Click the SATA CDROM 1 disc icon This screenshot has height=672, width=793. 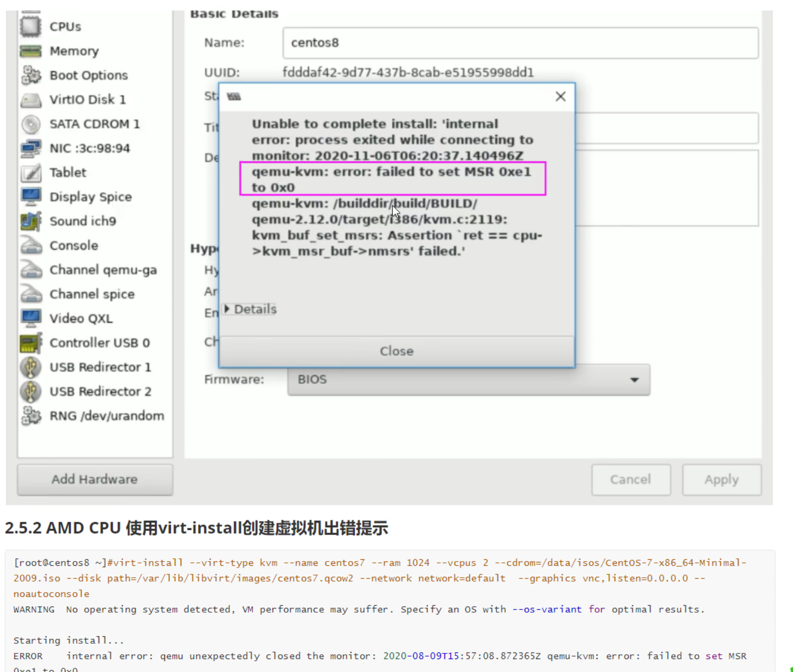click(31, 124)
